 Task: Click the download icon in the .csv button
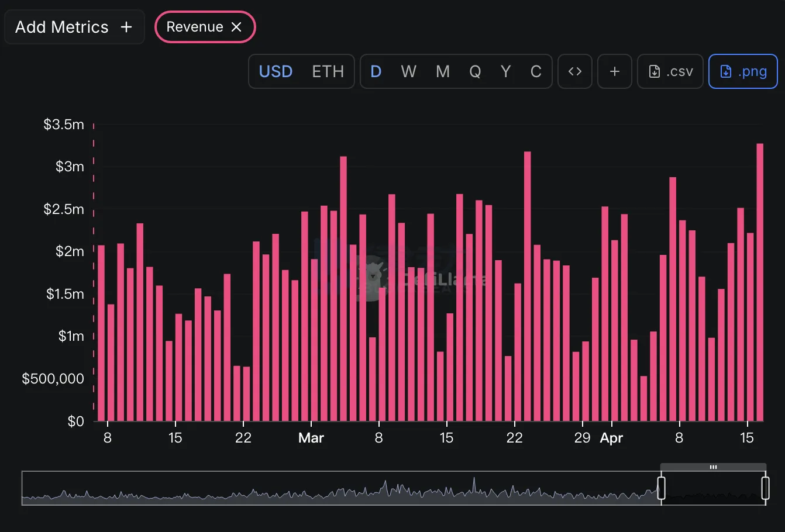[x=655, y=71]
